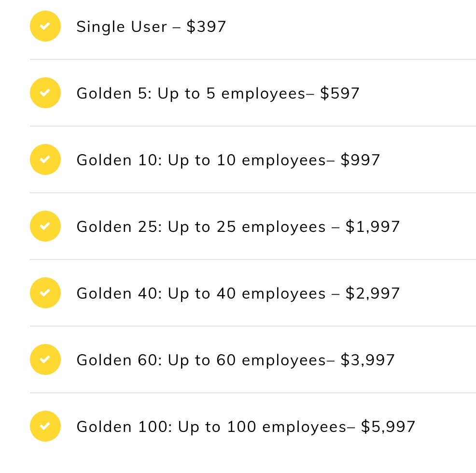Click the $1,997 price amount
The image size is (476, 473).
[x=373, y=227]
